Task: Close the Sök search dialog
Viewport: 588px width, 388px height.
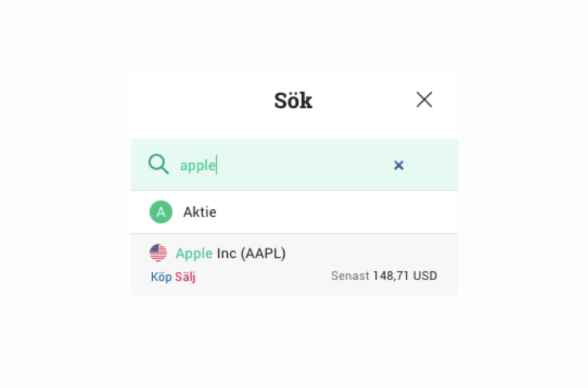Action: point(424,100)
